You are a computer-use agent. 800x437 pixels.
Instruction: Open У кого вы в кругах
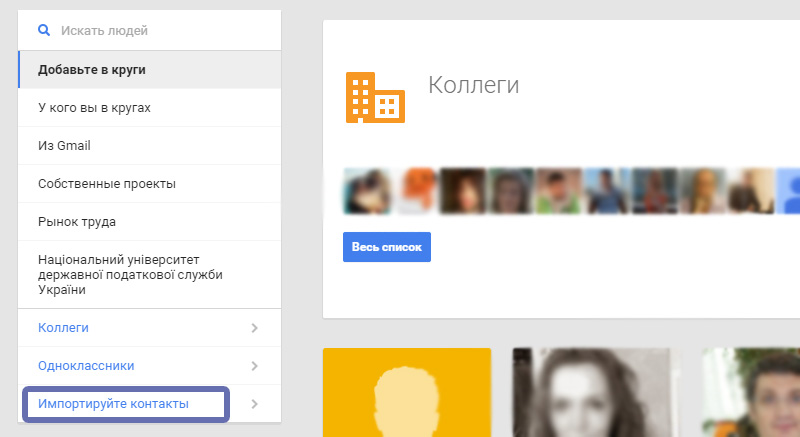pyautogui.click(x=149, y=108)
